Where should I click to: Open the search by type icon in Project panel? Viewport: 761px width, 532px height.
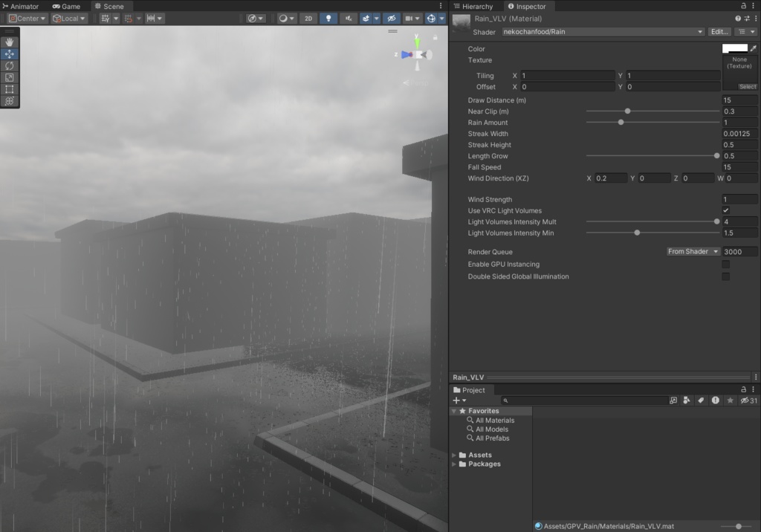click(x=687, y=400)
